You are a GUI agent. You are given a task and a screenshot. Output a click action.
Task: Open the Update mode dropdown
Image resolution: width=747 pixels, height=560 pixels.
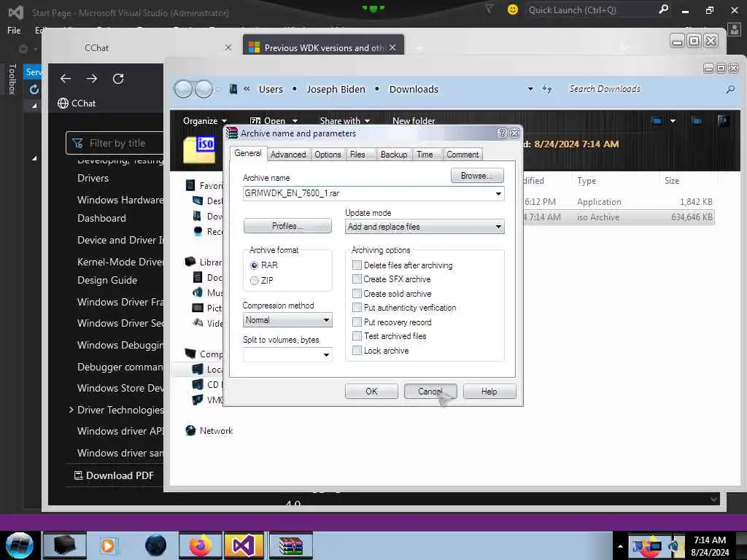pyautogui.click(x=498, y=227)
